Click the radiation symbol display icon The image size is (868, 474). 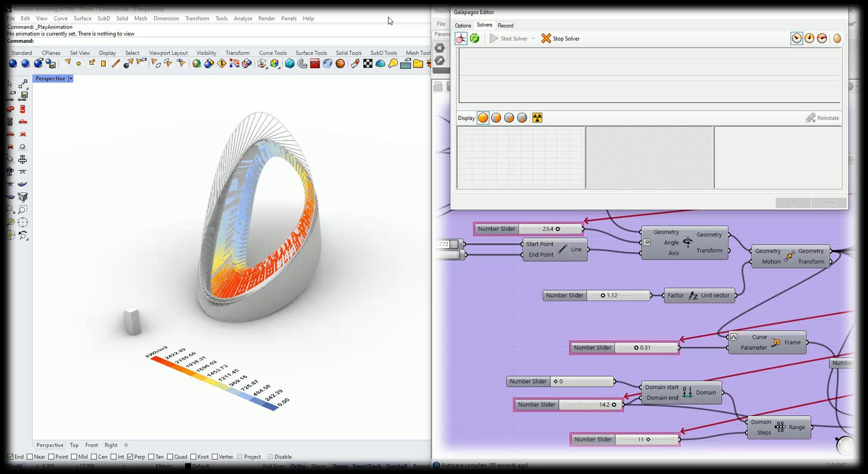pyautogui.click(x=537, y=118)
